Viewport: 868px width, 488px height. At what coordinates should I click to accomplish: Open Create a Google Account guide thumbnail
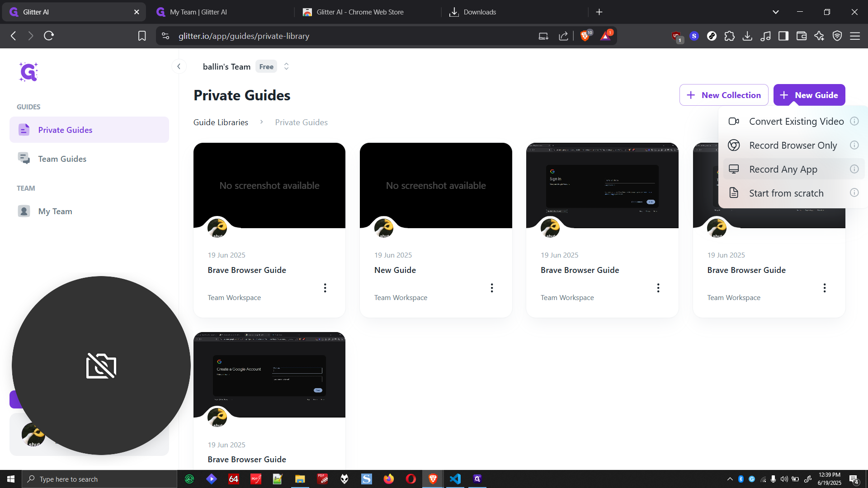pyautogui.click(x=269, y=375)
